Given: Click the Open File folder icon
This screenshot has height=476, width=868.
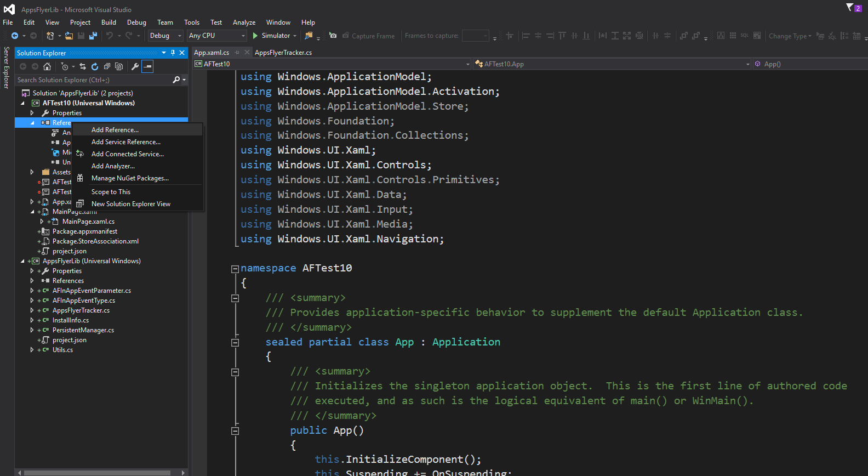Looking at the screenshot, I should pyautogui.click(x=69, y=36).
